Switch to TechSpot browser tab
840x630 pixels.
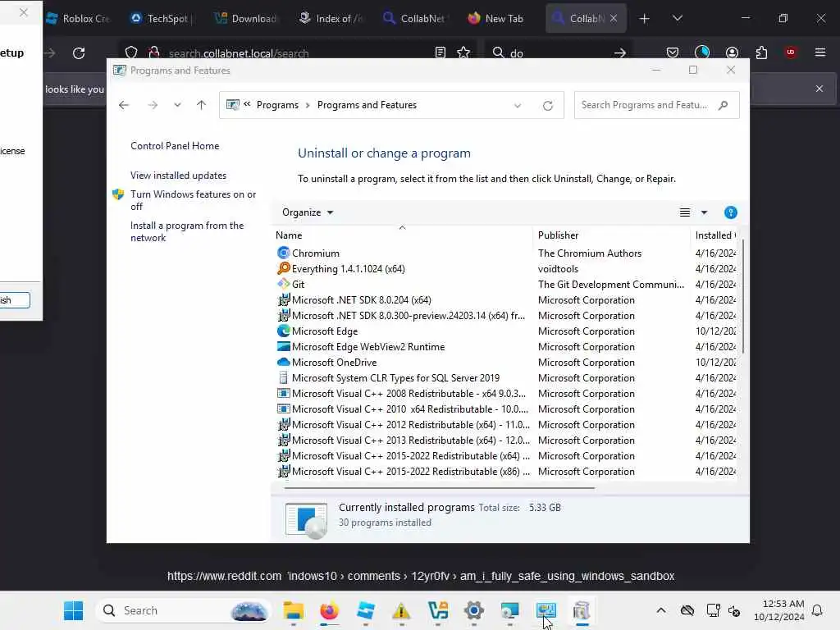pos(161,18)
